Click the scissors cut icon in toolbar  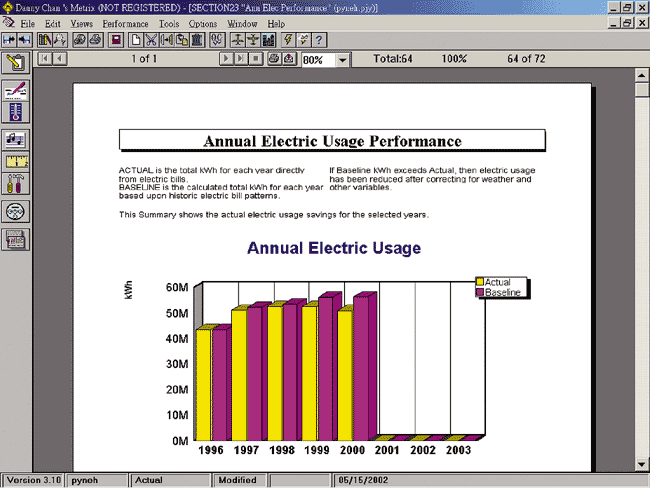[x=150, y=40]
